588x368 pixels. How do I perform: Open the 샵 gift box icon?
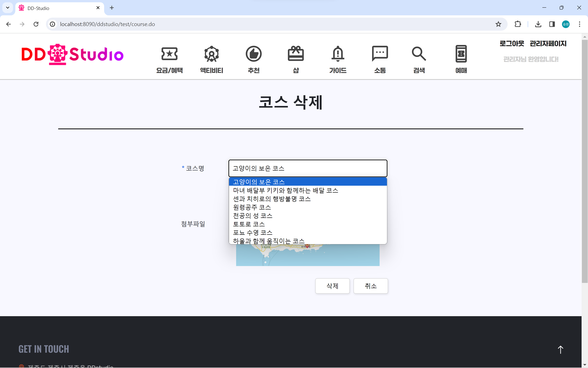pos(296,53)
